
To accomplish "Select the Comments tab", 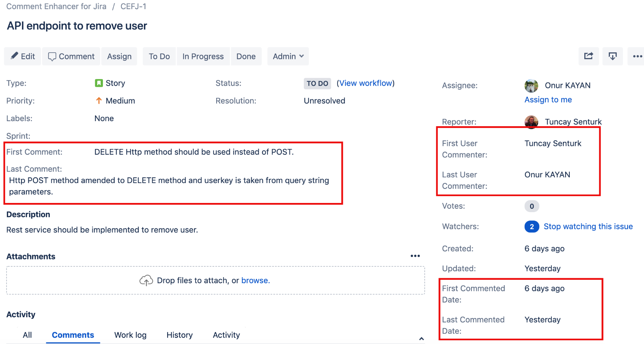I will [73, 335].
